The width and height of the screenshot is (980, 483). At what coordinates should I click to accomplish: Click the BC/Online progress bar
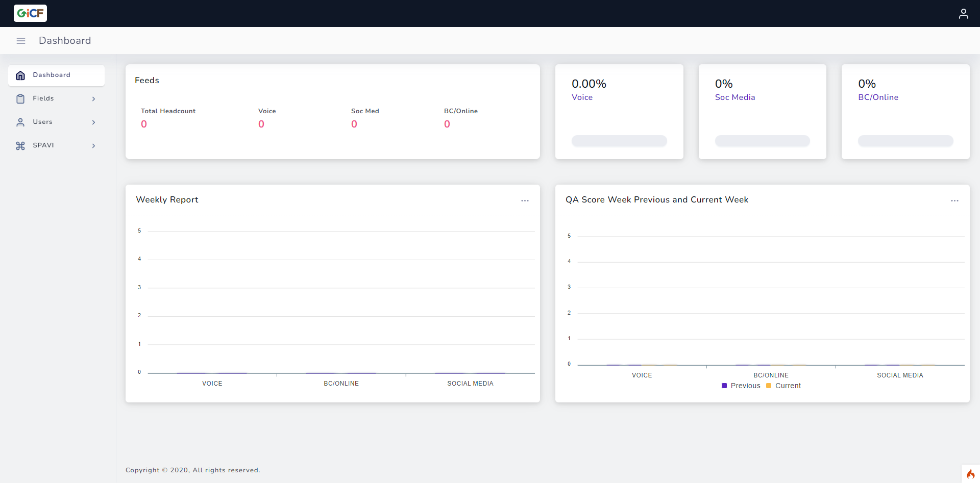pos(905,141)
